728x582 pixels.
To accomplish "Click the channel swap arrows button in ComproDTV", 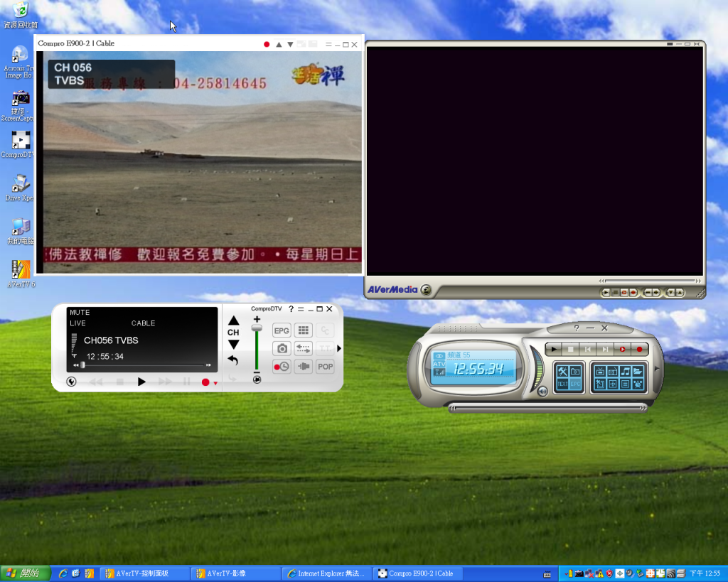I will click(x=303, y=348).
